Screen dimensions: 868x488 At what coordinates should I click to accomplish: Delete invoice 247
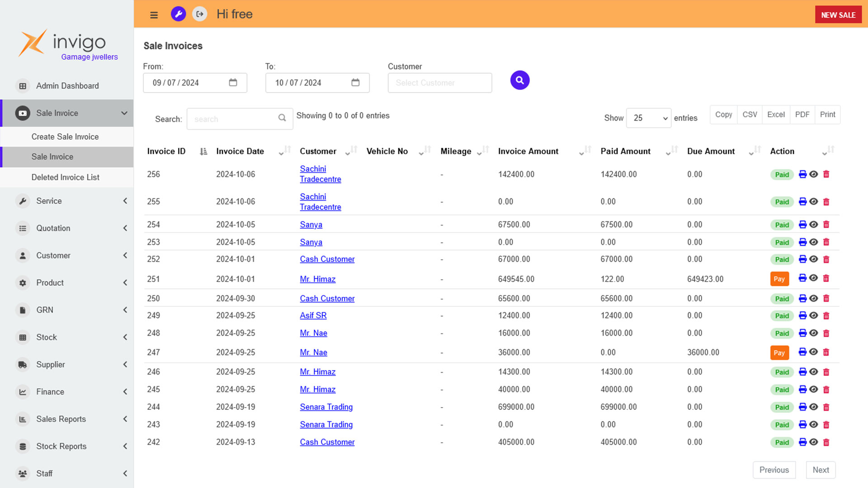click(826, 352)
